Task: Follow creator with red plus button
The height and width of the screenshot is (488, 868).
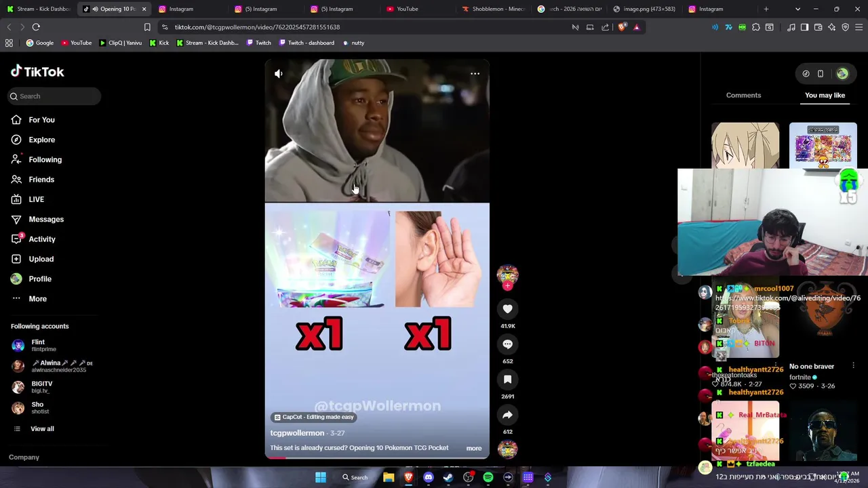Action: (507, 286)
